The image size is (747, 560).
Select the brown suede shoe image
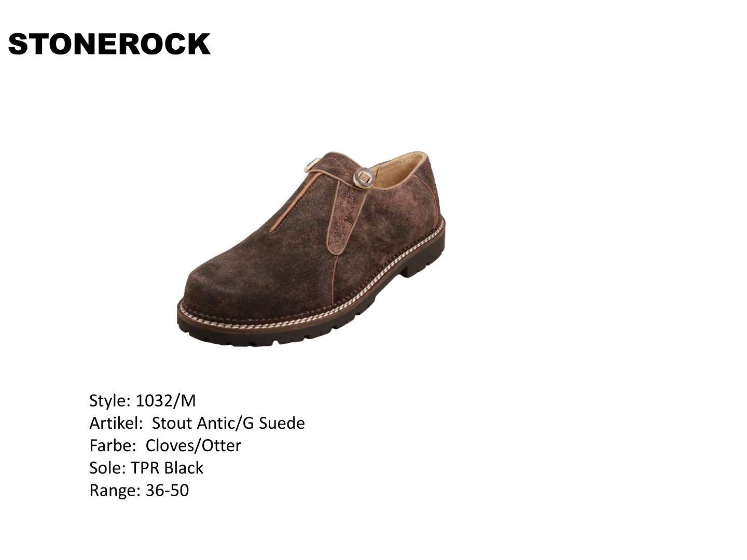coord(311,249)
